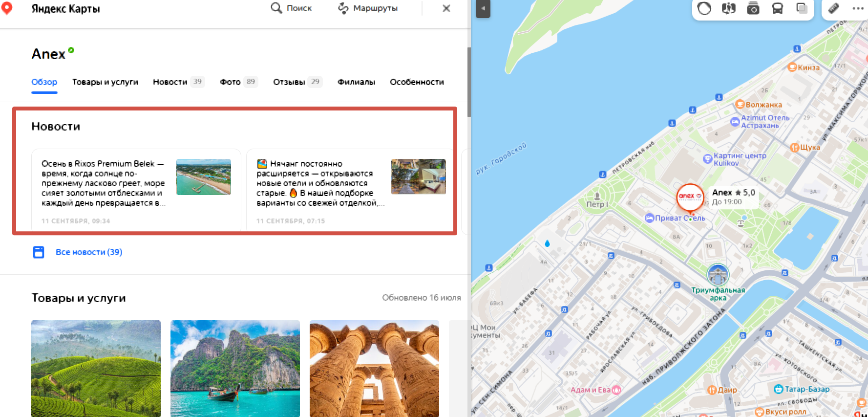Click the Azimut Отель Астрахань label

[x=764, y=122]
